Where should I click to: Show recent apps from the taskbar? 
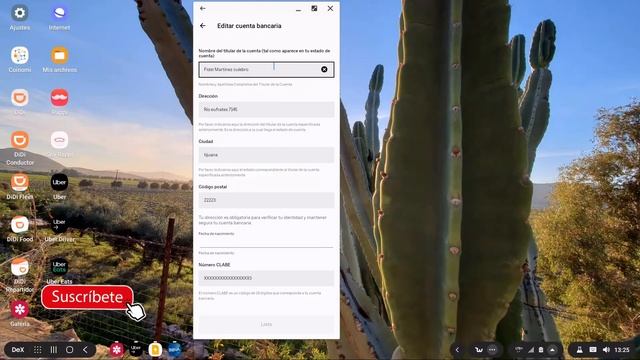pyautogui.click(x=53, y=350)
